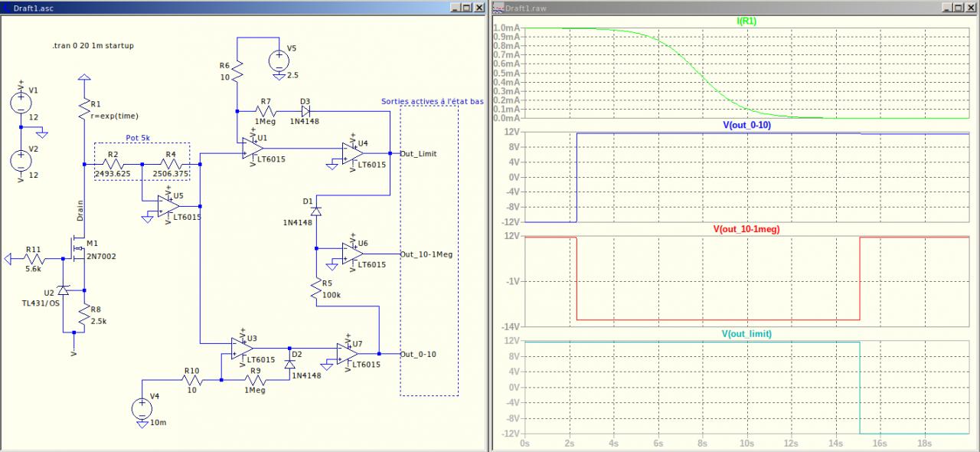Click the I(R1) trace label
Viewport: 980px width, 452px height.
[x=746, y=20]
